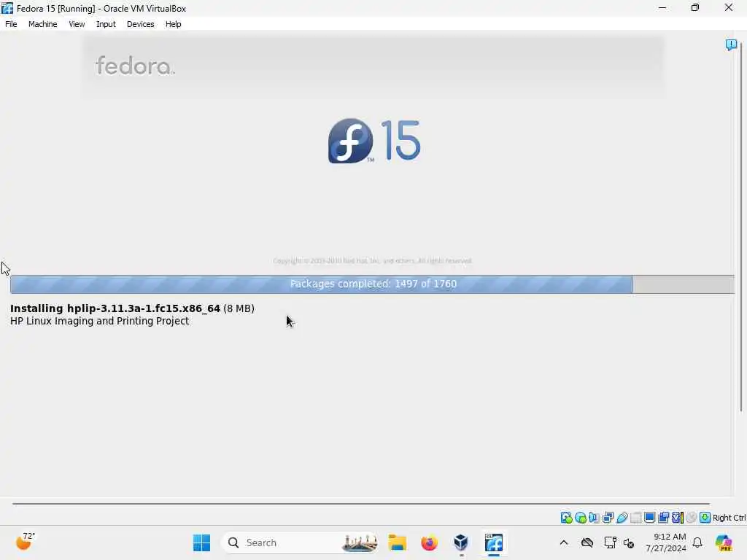This screenshot has width=747, height=560.
Task: Click the USB devices status icon
Action: click(x=622, y=518)
